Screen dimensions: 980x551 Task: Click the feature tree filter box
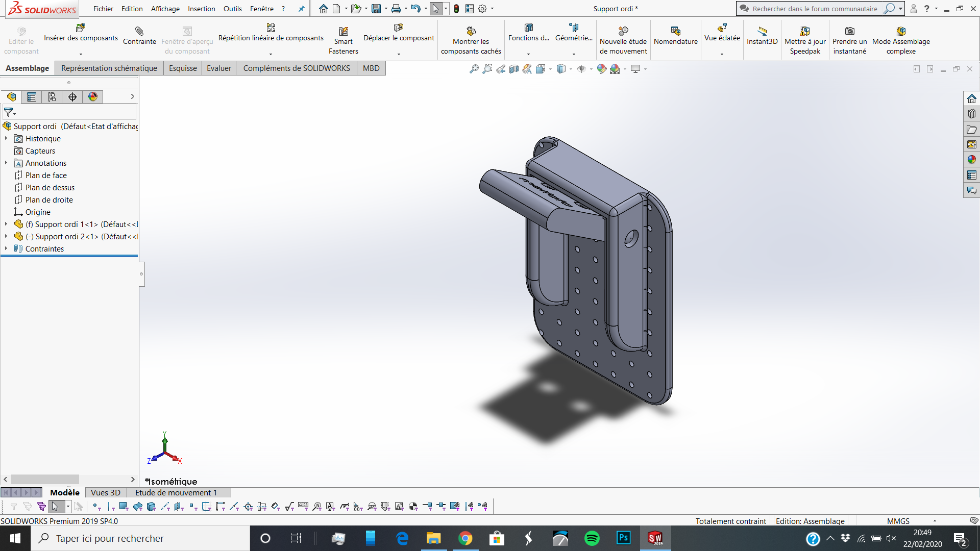click(70, 112)
